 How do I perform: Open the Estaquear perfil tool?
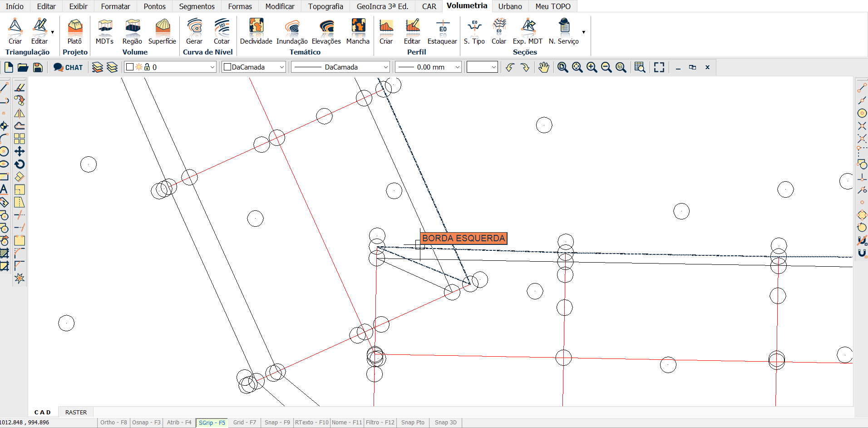coord(442,31)
